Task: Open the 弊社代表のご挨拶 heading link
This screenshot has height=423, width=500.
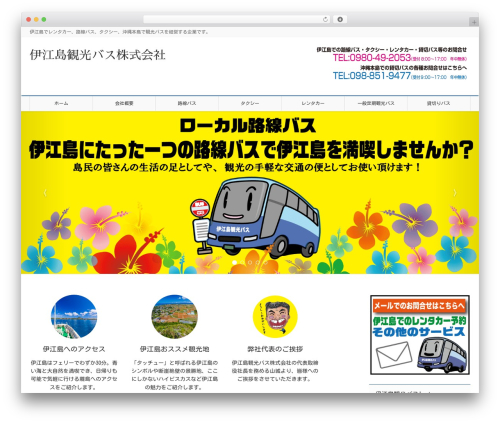Action: [x=275, y=349]
